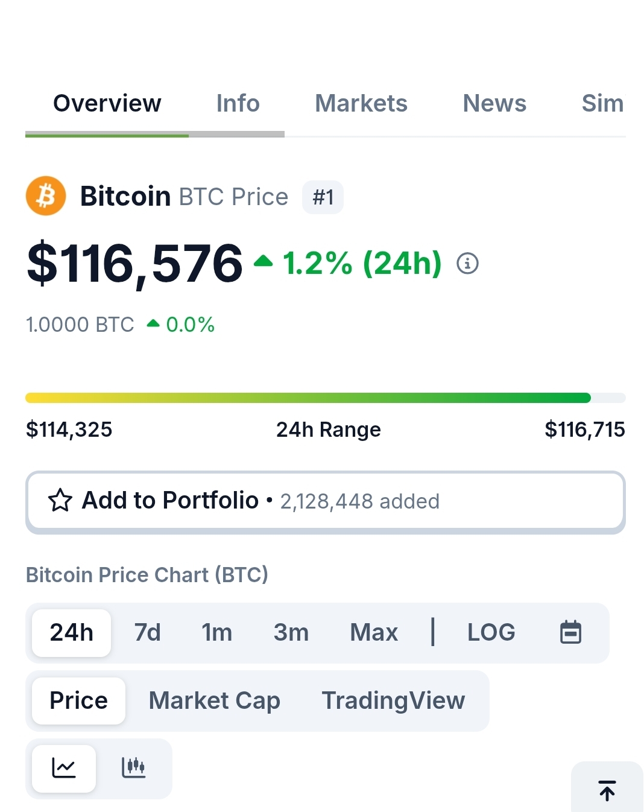This screenshot has height=812, width=644.
Task: Choose the 1m chart timeframe
Action: coord(217,633)
